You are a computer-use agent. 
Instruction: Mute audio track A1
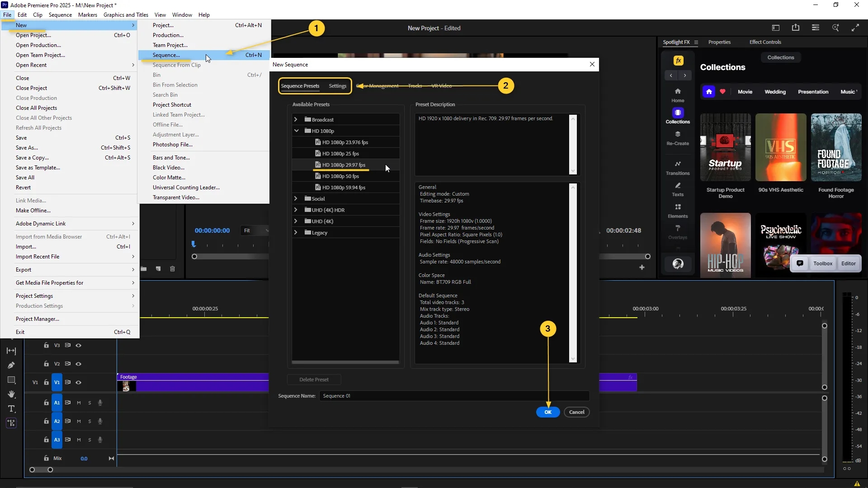coord(79,403)
